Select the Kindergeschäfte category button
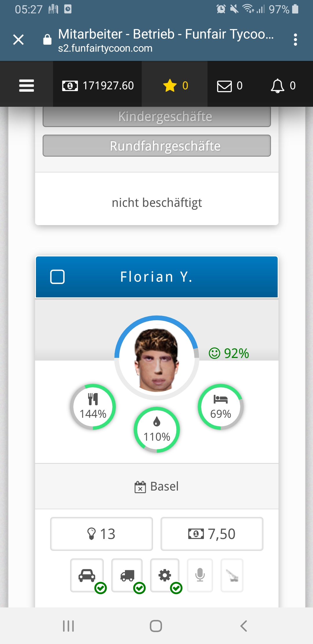This screenshot has width=313, height=644. pos(156,117)
